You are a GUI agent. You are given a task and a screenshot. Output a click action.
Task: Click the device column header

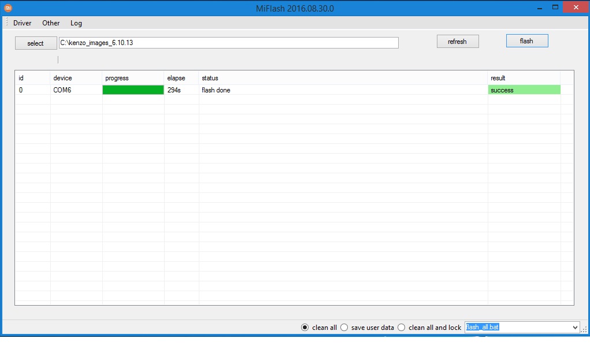(76, 78)
